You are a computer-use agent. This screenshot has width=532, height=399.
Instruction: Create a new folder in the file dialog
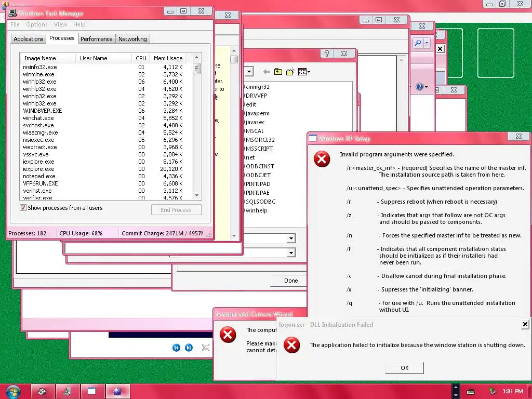pos(290,72)
